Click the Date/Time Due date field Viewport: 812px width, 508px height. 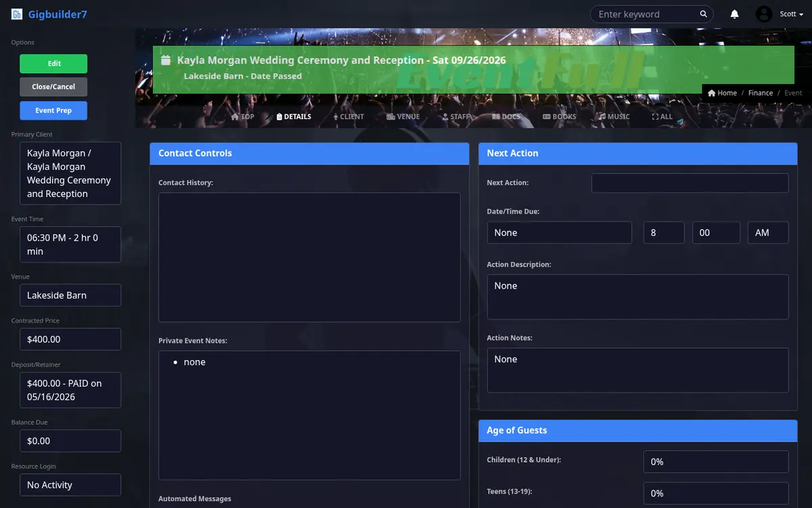coord(559,232)
